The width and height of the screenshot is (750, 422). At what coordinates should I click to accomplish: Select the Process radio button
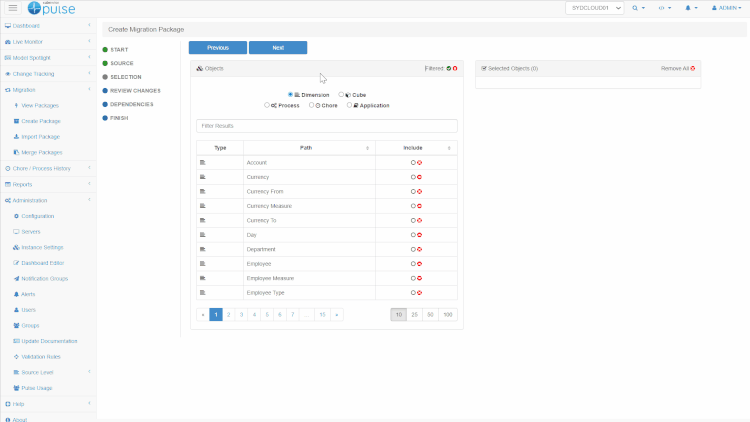pos(267,105)
